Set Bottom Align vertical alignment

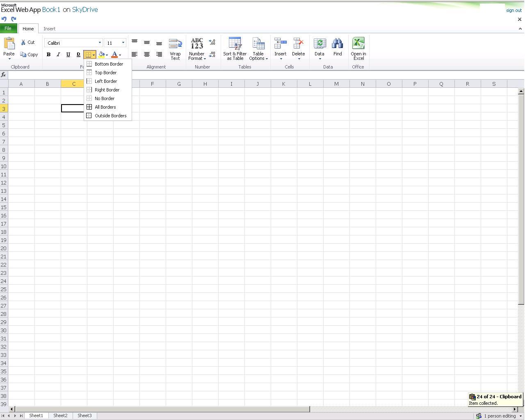[159, 43]
